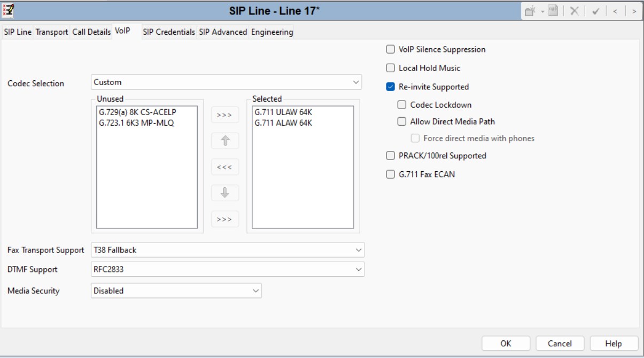Go to previous line with < icon
The image size is (644, 358).
click(x=615, y=11)
